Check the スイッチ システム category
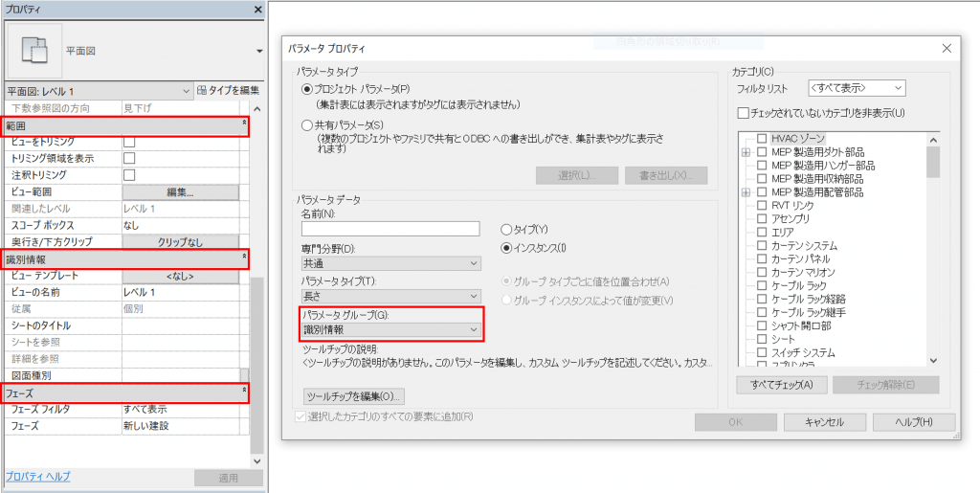The height and width of the screenshot is (493, 980). (x=761, y=352)
